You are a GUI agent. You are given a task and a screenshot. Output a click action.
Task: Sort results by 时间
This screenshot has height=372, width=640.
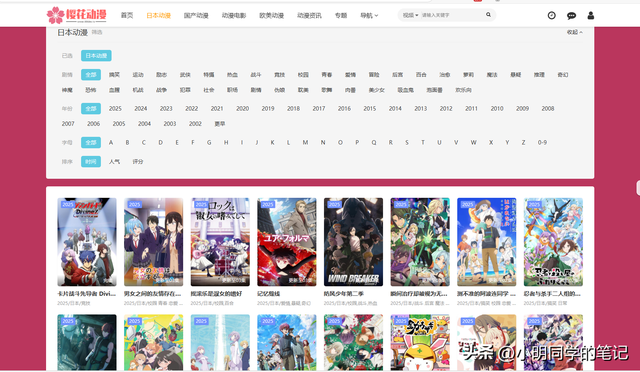91,162
